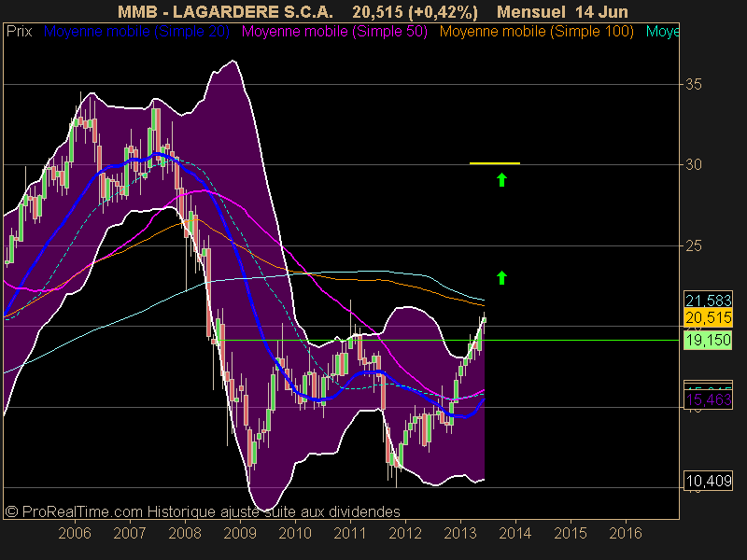Click the 2010 year on time axis
This screenshot has height=560, width=747.
click(x=295, y=533)
